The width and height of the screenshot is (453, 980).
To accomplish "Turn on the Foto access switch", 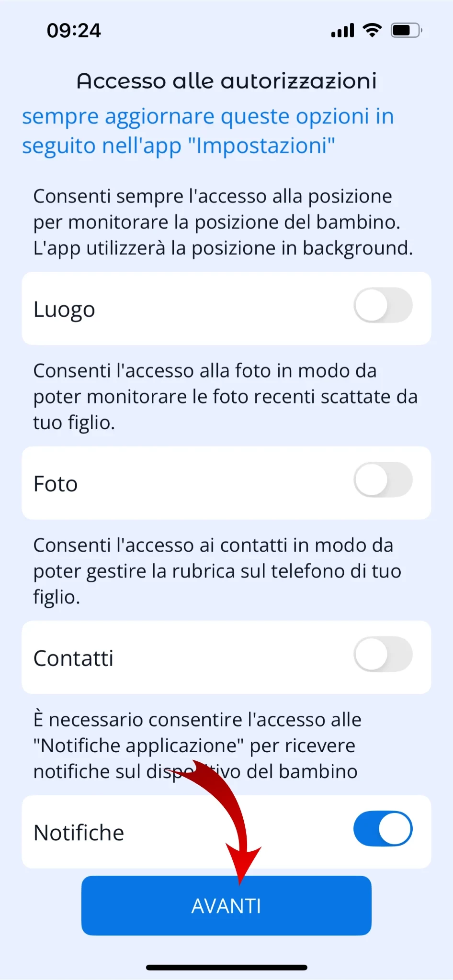I will coord(383,480).
